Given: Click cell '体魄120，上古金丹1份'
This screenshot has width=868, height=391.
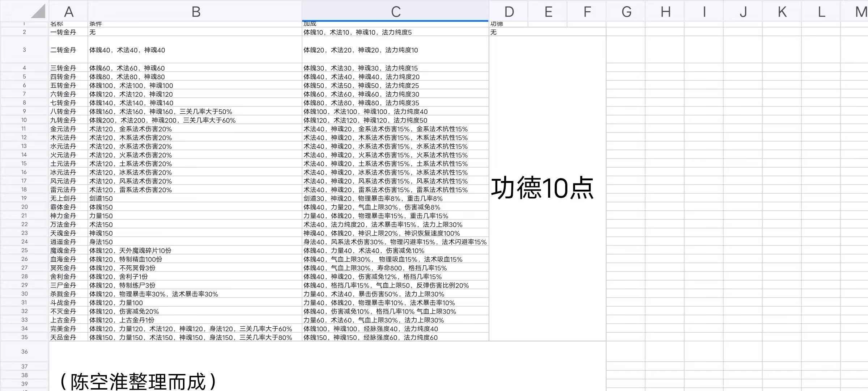Looking at the screenshot, I should coord(195,320).
